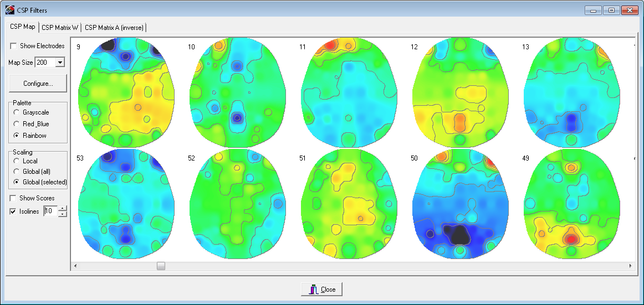Click the horizontal scrollbar thumb
The height and width of the screenshot is (305, 644).
[161, 266]
